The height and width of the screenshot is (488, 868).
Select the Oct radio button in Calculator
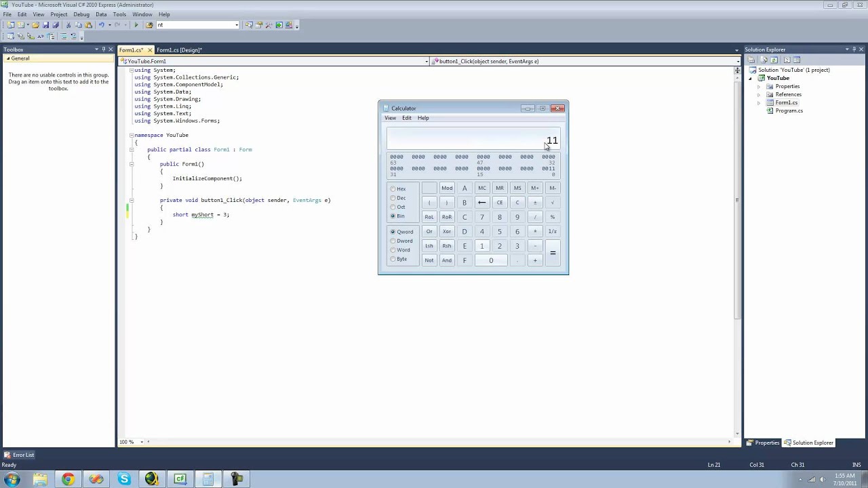coord(398,207)
